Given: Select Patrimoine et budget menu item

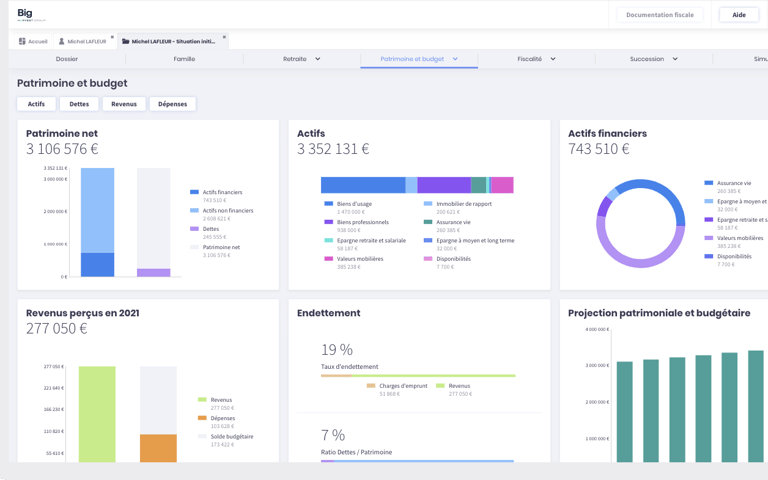Looking at the screenshot, I should 412,59.
